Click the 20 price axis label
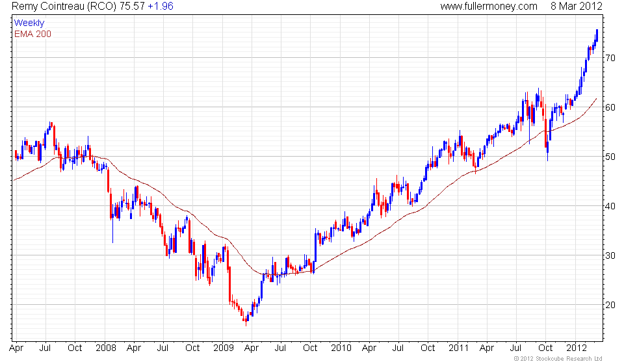Screen dimensions: 637x364 610,305
